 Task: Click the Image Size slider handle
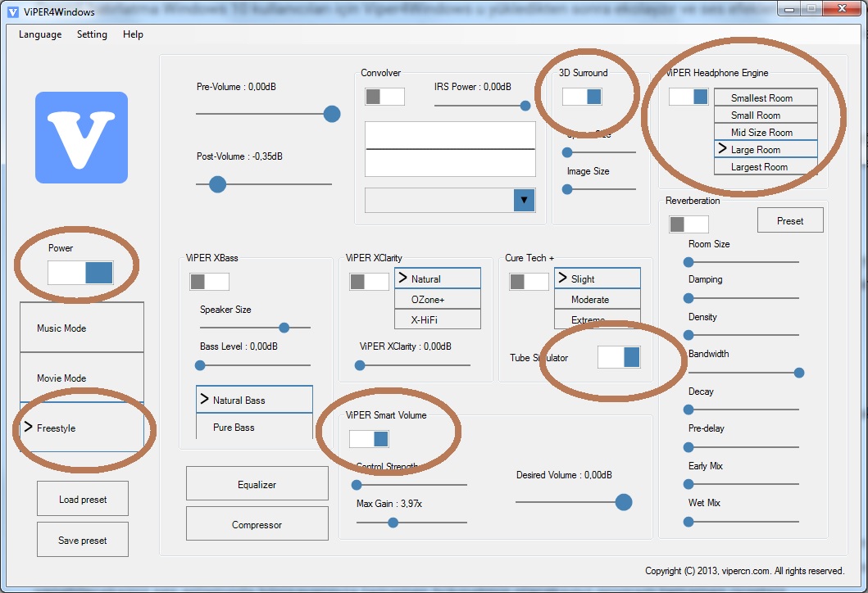pos(567,189)
